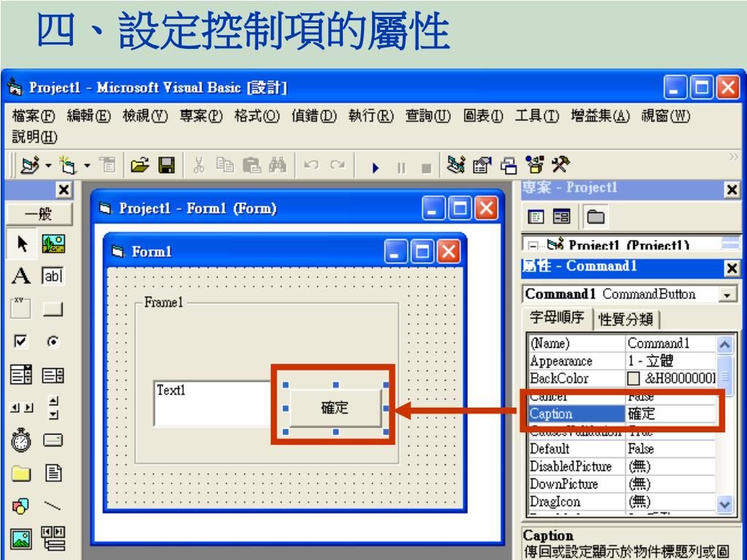The image size is (747, 560).
Task: Select the PictureBox tool in toolbox
Action: pyautogui.click(x=53, y=244)
